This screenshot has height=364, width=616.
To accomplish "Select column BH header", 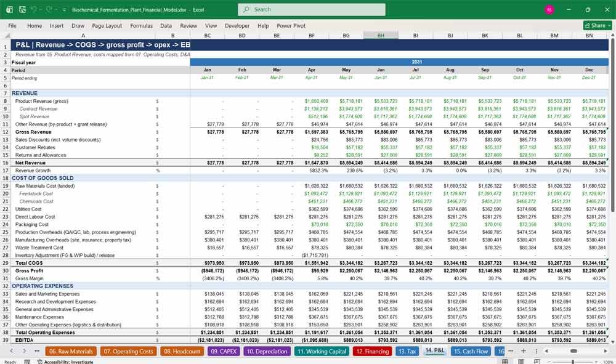I will 381,35.
